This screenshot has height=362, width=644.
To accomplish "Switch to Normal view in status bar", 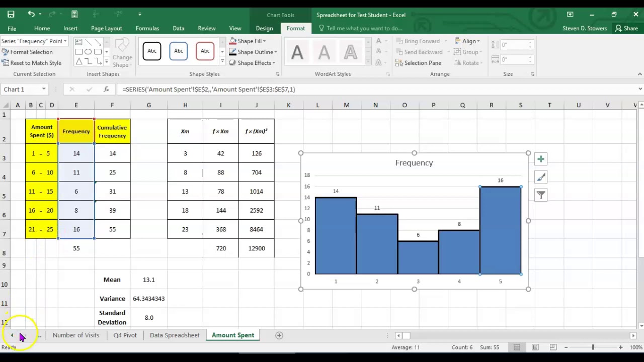I will pos(517,347).
